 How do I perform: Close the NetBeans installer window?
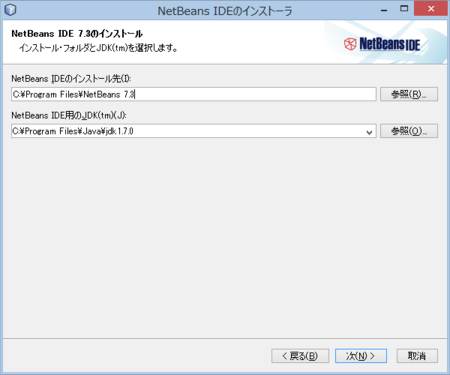[x=431, y=9]
